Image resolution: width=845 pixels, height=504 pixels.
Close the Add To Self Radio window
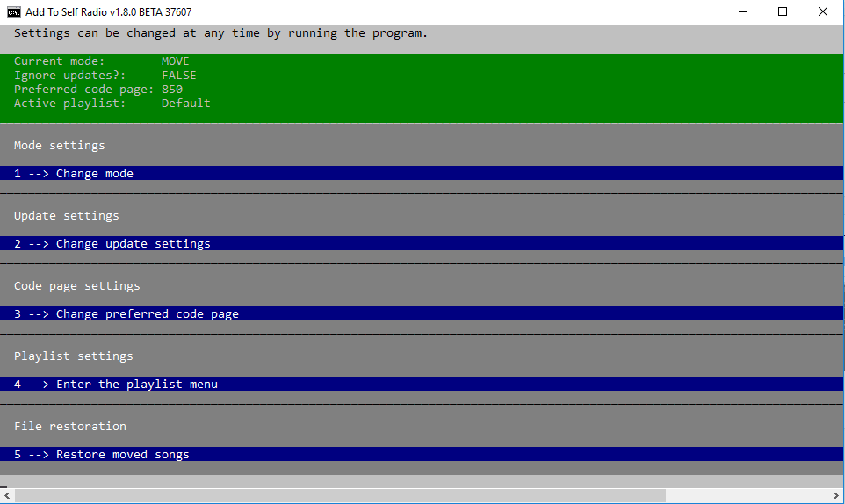(x=823, y=12)
